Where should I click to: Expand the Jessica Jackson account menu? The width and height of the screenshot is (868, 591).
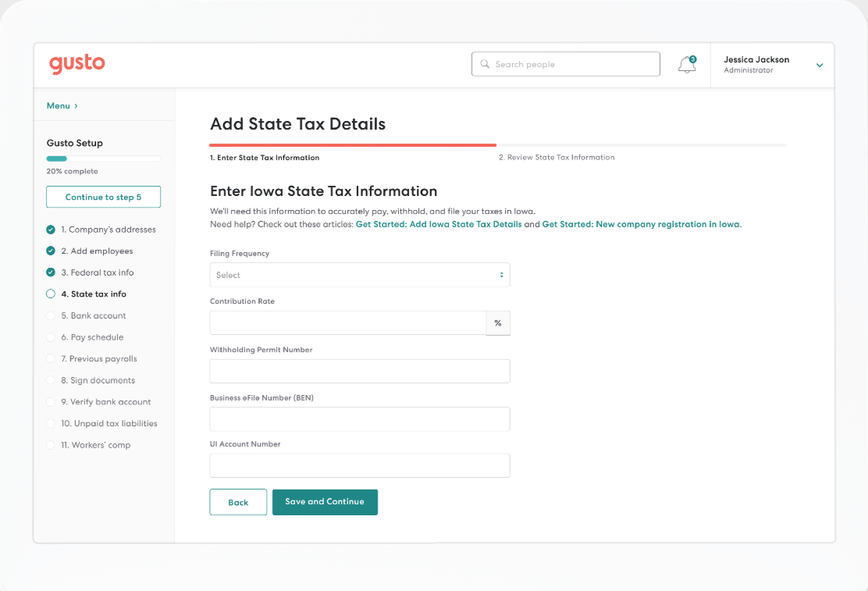819,65
